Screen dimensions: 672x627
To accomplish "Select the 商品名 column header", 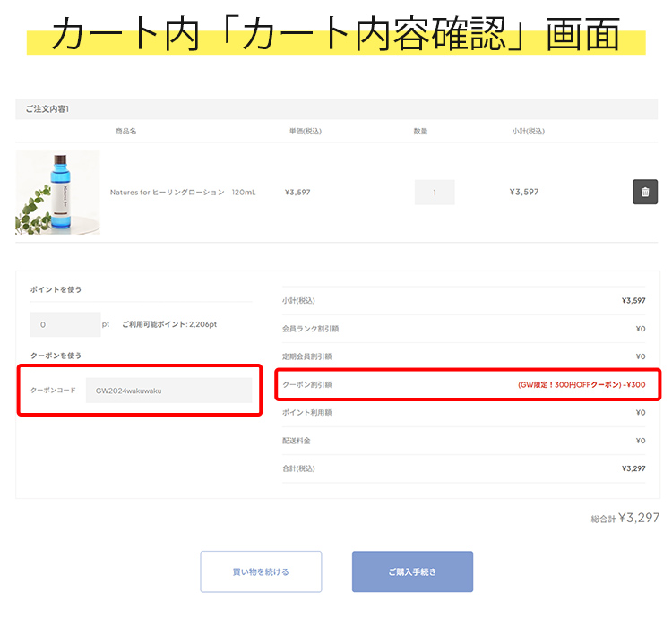I will [125, 131].
